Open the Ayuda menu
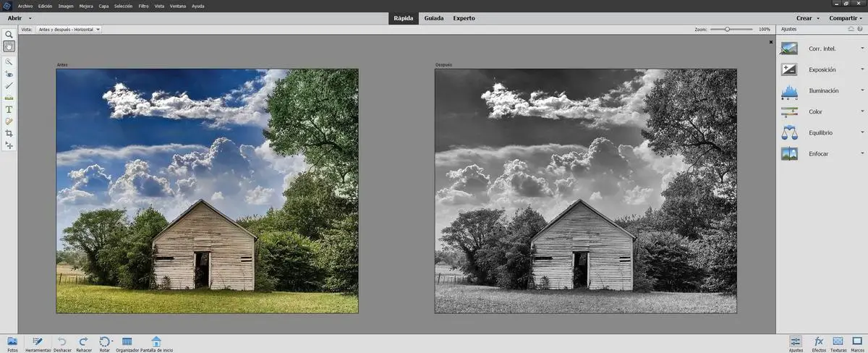868x353 pixels. [x=197, y=6]
